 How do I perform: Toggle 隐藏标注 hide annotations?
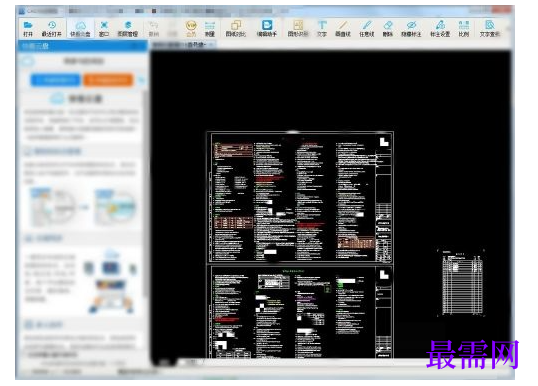tap(411, 28)
